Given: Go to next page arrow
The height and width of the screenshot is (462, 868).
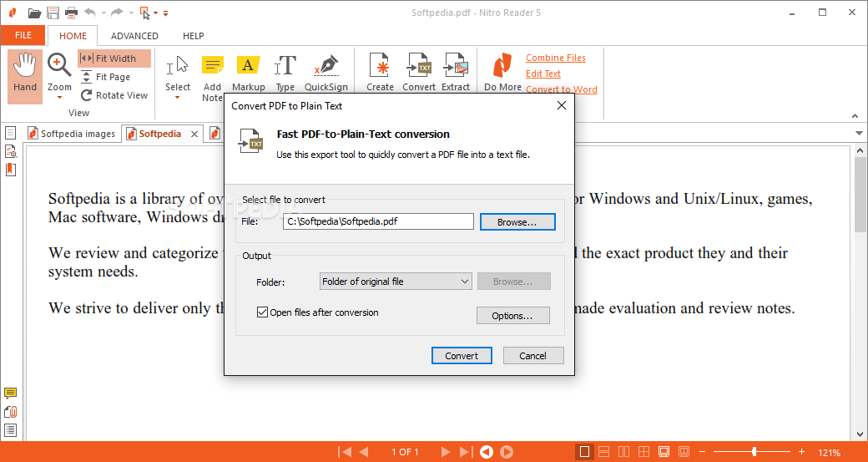Looking at the screenshot, I should point(446,452).
